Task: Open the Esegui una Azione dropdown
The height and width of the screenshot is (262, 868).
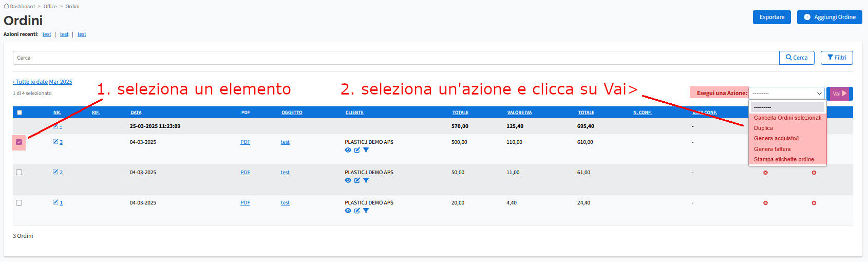Action: coord(786,93)
